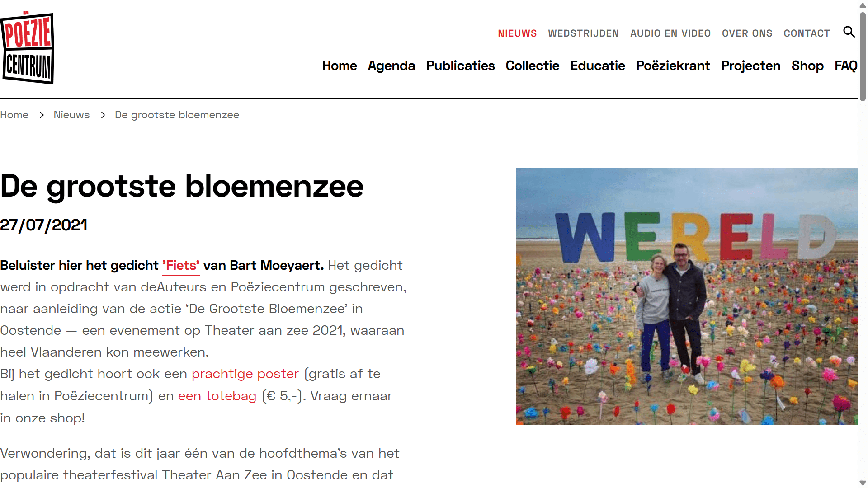868x488 pixels.
Task: Select Publicaties in main navigation
Action: pos(460,66)
